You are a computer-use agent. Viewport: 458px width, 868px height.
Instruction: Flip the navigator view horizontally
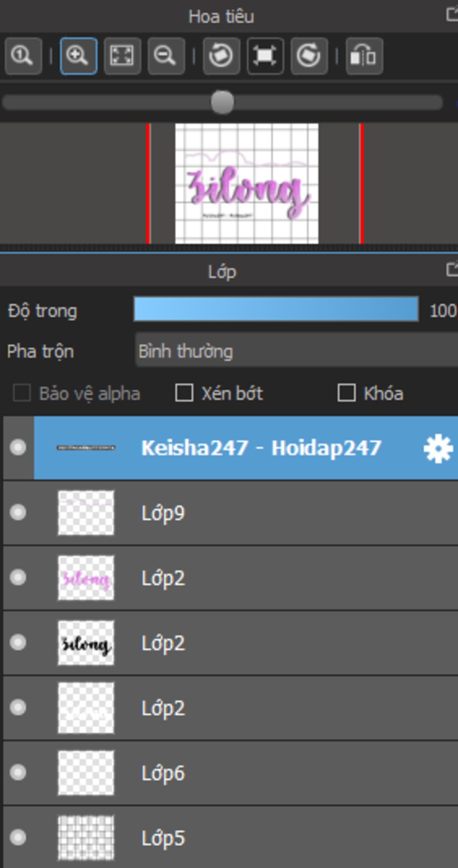(x=364, y=56)
